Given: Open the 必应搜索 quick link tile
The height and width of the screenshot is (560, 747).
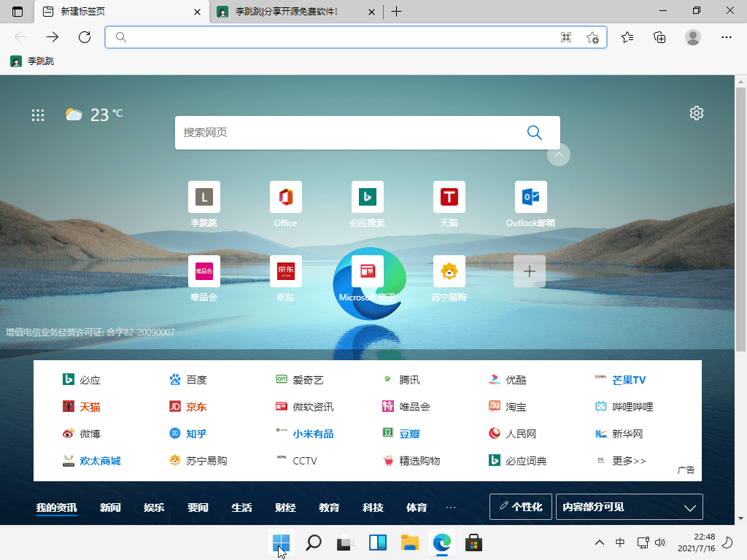Looking at the screenshot, I should coord(368,205).
